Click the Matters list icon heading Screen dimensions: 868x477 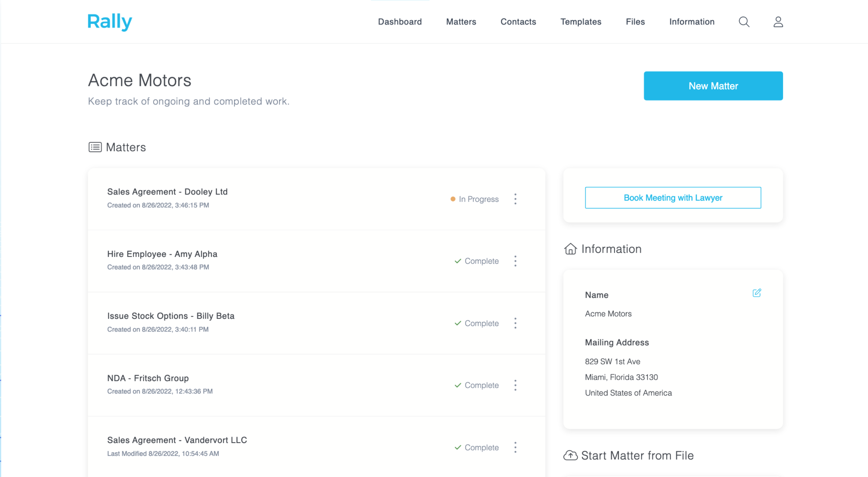coord(95,147)
